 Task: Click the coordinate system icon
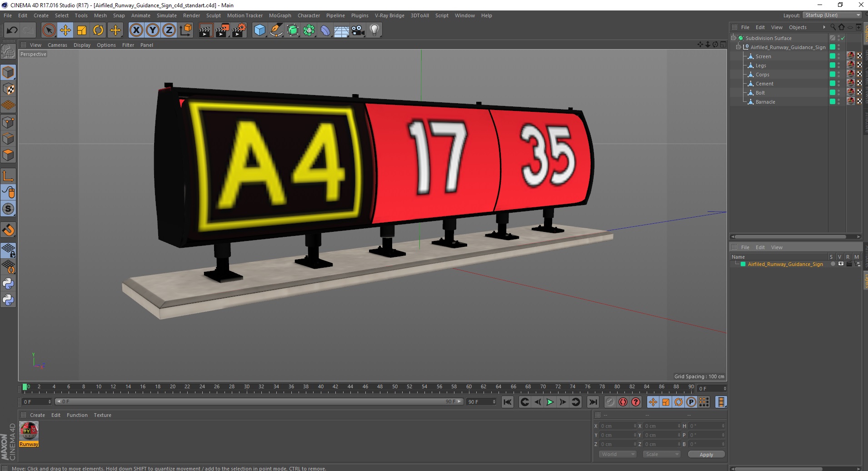point(186,30)
